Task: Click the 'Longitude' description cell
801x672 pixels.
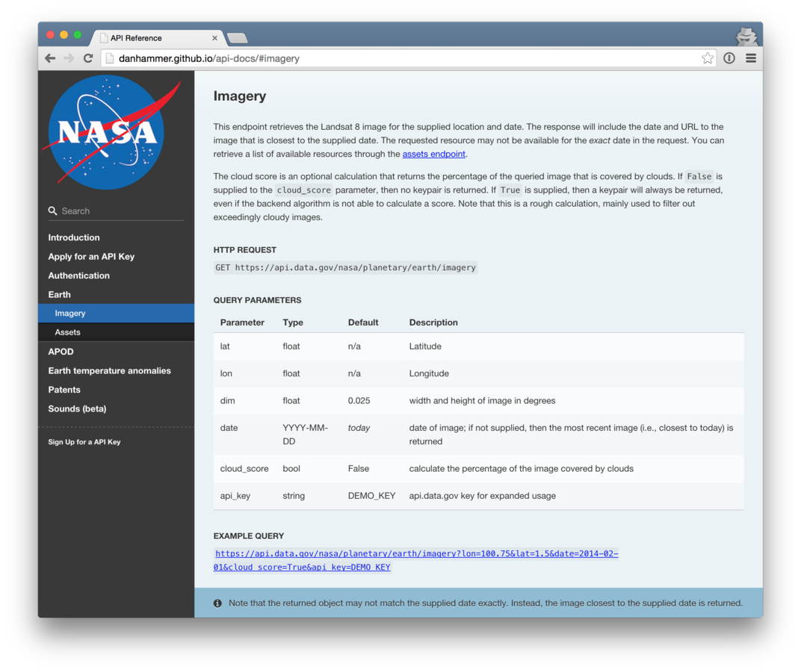Action: point(429,373)
